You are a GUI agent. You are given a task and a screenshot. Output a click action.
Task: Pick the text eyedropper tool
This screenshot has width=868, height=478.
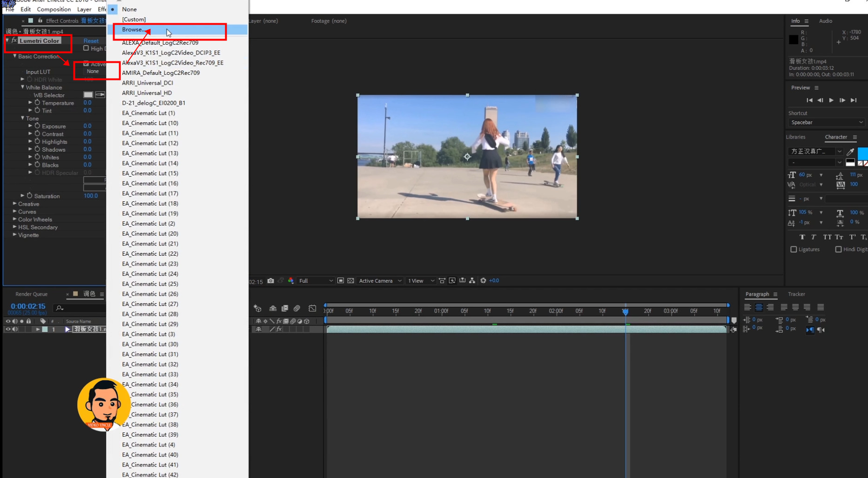850,152
